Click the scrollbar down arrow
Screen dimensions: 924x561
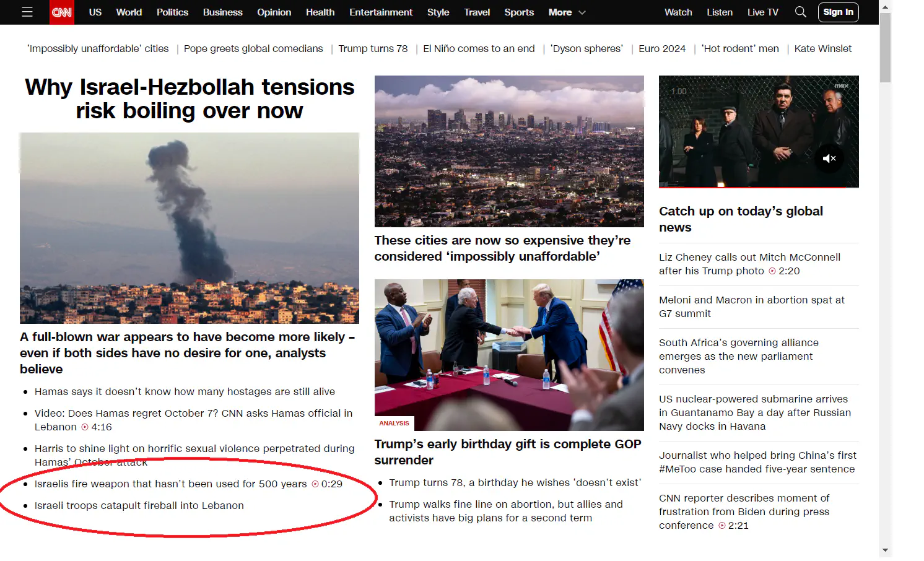885,550
